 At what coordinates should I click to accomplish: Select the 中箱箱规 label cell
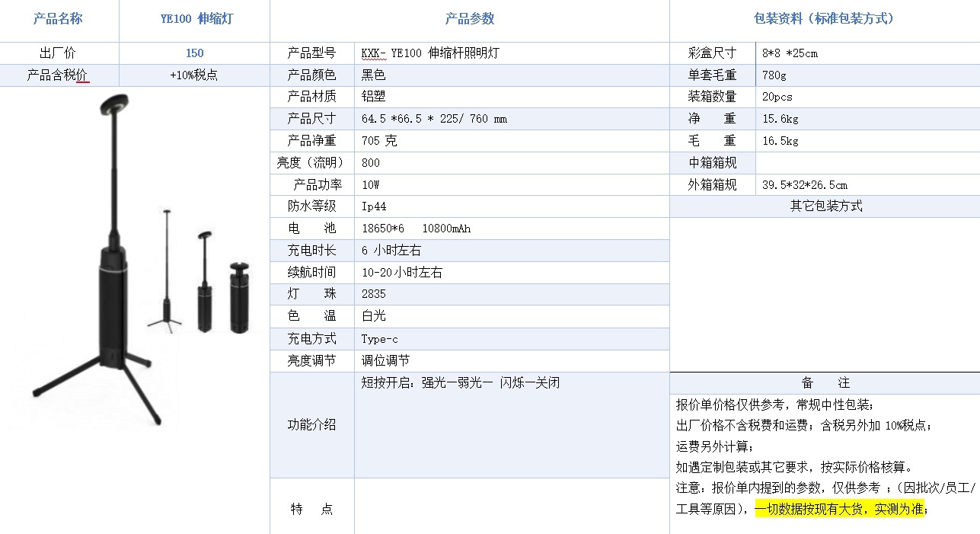713,163
